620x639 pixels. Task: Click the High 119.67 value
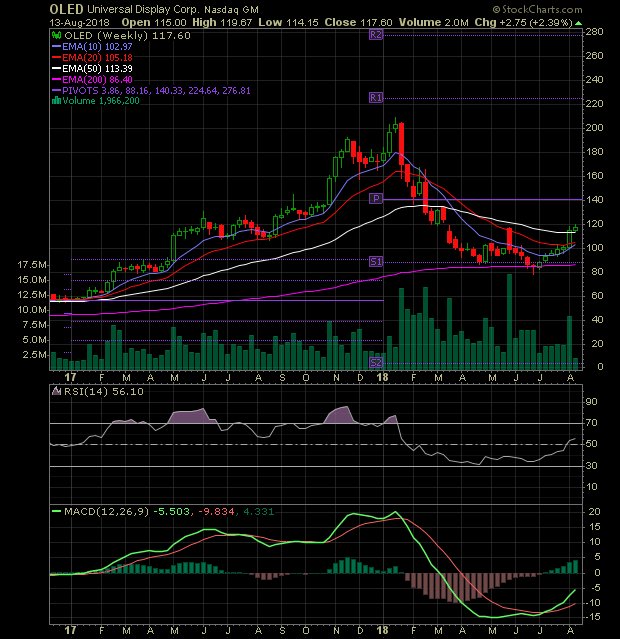222,23
